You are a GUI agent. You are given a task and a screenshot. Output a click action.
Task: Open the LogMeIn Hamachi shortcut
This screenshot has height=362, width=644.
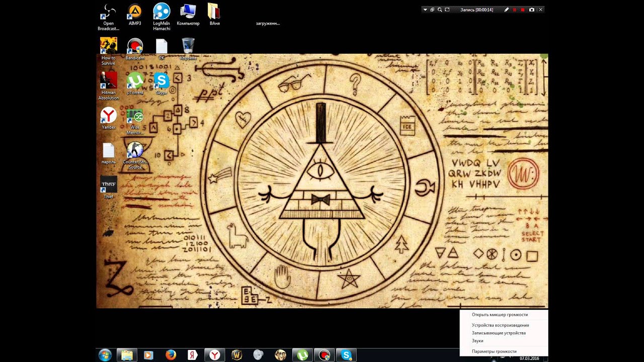(162, 17)
